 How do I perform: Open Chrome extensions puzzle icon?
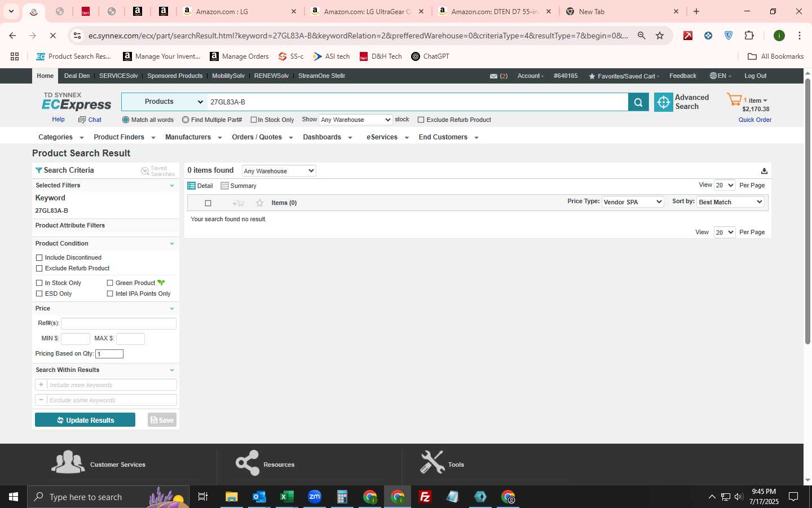pyautogui.click(x=749, y=36)
